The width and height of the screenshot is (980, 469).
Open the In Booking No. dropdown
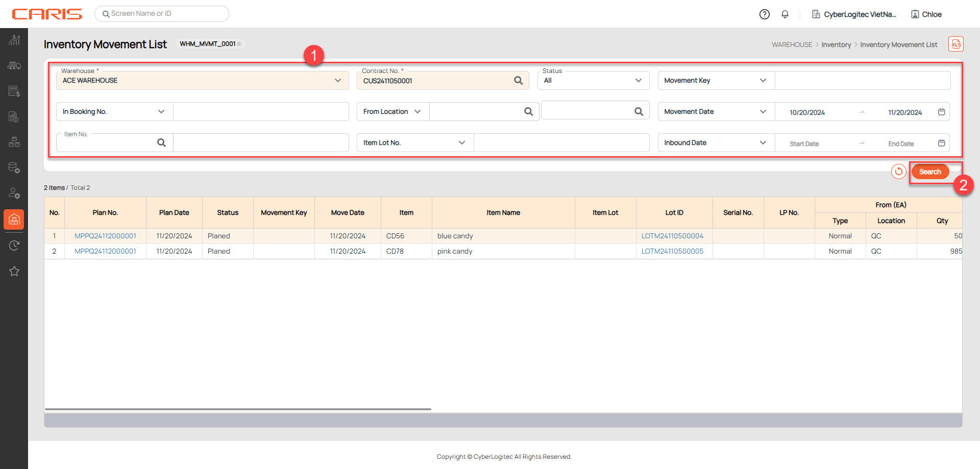[x=161, y=112]
